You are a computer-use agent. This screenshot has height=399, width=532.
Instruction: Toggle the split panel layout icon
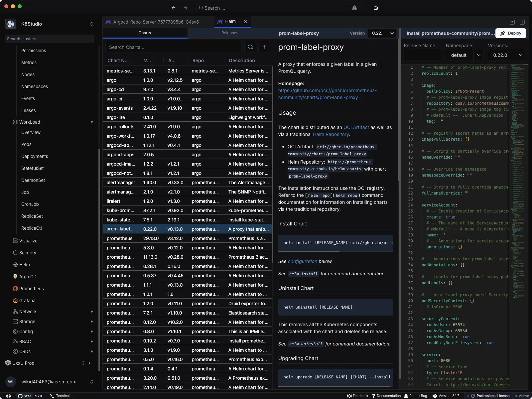[x=522, y=22]
